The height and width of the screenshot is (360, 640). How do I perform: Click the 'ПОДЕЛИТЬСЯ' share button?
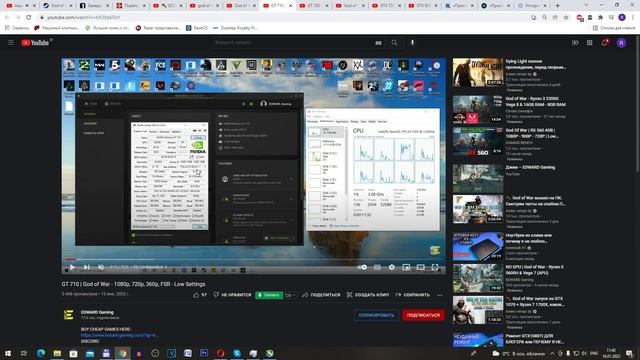pyautogui.click(x=321, y=295)
